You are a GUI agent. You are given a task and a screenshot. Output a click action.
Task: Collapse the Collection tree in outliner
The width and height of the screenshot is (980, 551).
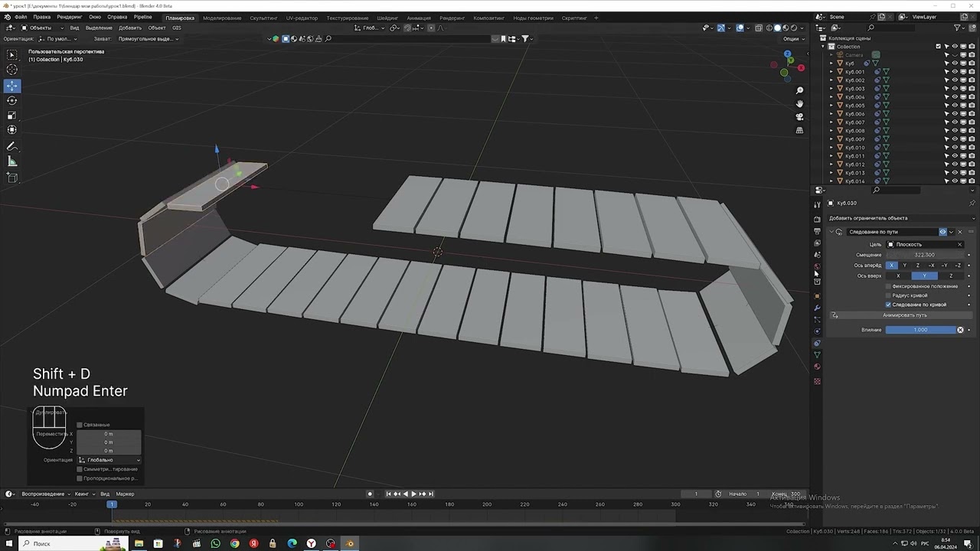pos(823,47)
